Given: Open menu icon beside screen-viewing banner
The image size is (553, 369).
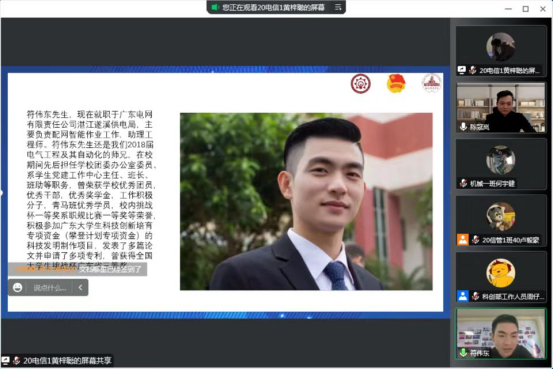Looking at the screenshot, I should (x=338, y=7).
